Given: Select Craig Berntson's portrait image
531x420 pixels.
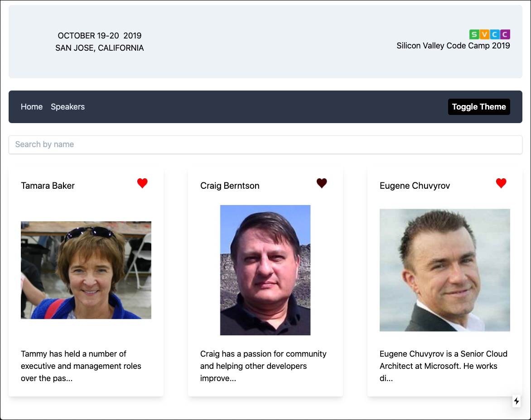Looking at the screenshot, I should (265, 270).
